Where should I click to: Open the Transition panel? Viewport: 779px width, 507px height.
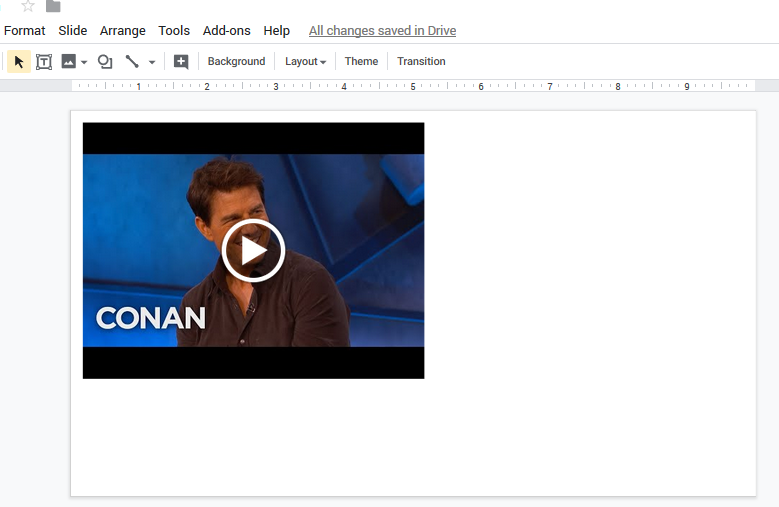click(x=421, y=62)
